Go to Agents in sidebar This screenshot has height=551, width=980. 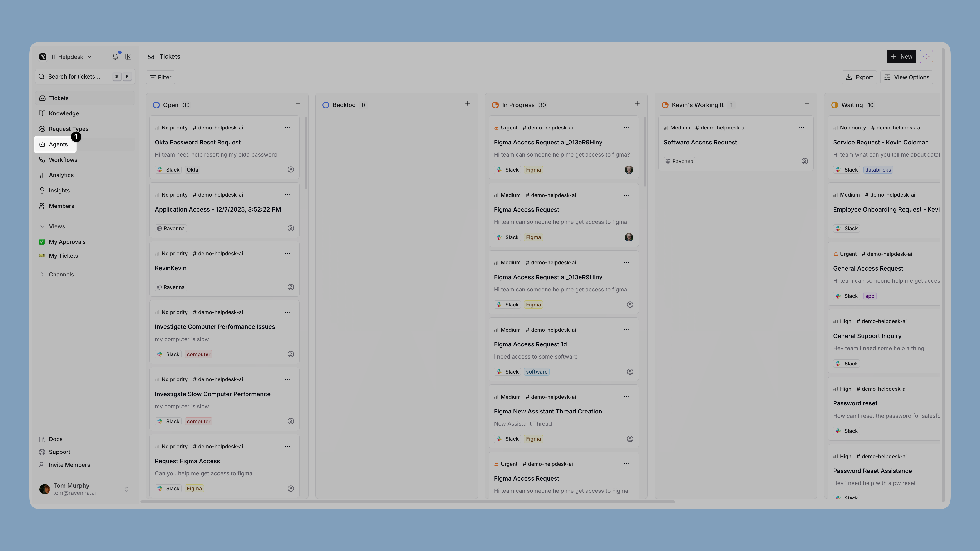[58, 145]
